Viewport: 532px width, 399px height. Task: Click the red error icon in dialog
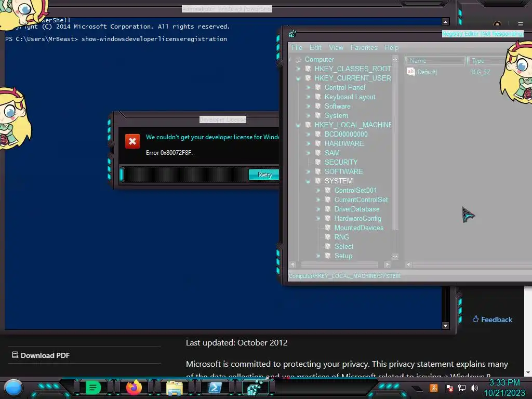pyautogui.click(x=132, y=141)
